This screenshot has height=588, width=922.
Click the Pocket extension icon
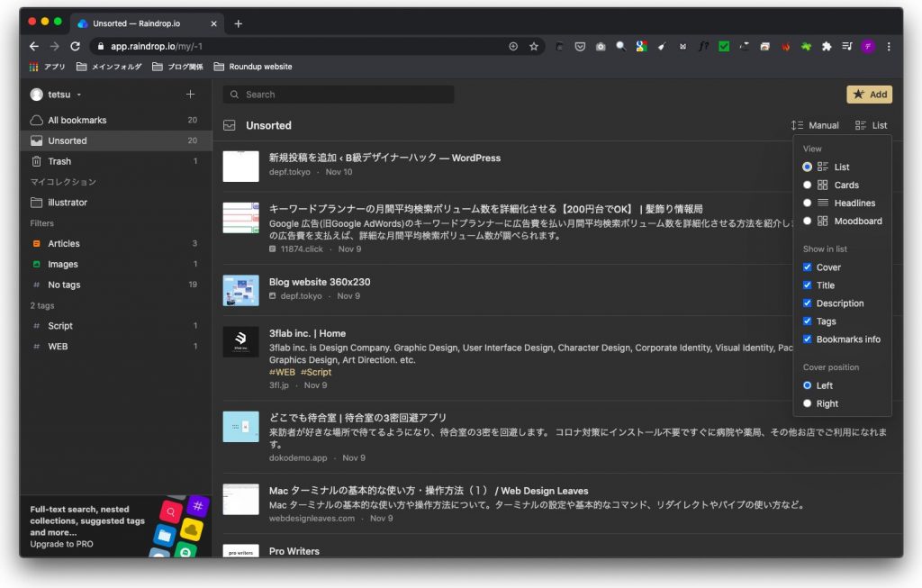click(580, 47)
